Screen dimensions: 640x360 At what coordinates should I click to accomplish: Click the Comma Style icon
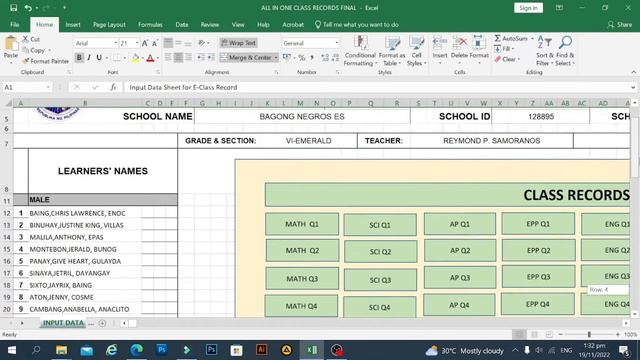click(312, 58)
